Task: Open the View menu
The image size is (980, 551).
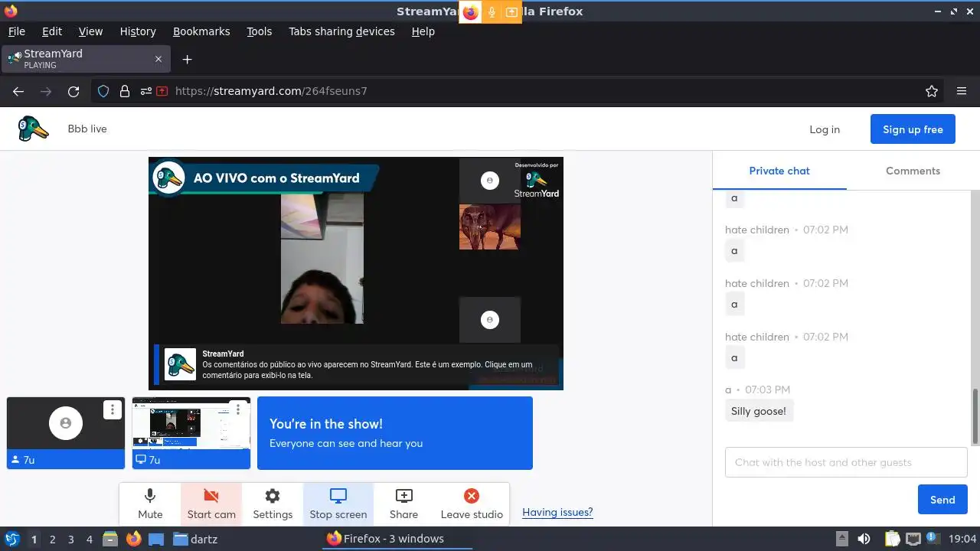Action: pyautogui.click(x=90, y=31)
